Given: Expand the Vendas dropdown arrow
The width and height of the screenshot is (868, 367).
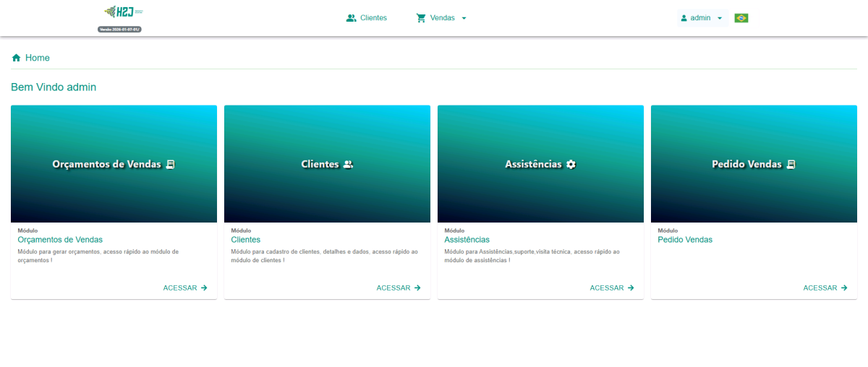Looking at the screenshot, I should pyautogui.click(x=464, y=18).
